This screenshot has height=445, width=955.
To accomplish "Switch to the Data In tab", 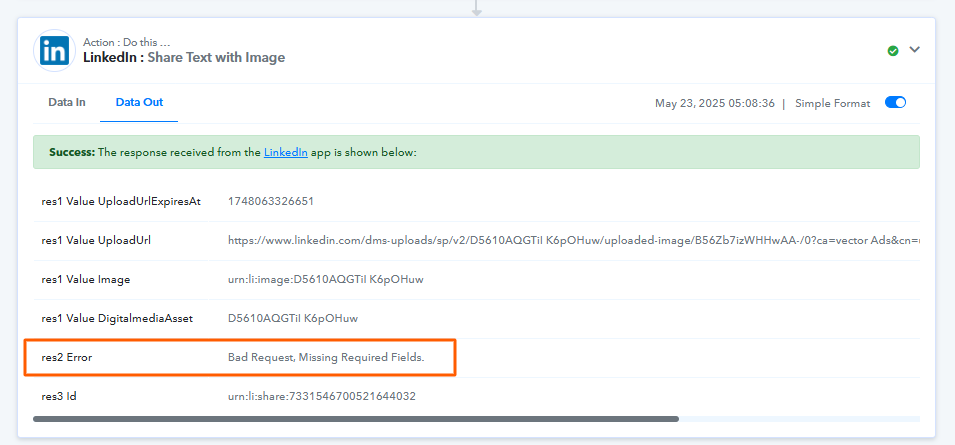I will (x=67, y=102).
